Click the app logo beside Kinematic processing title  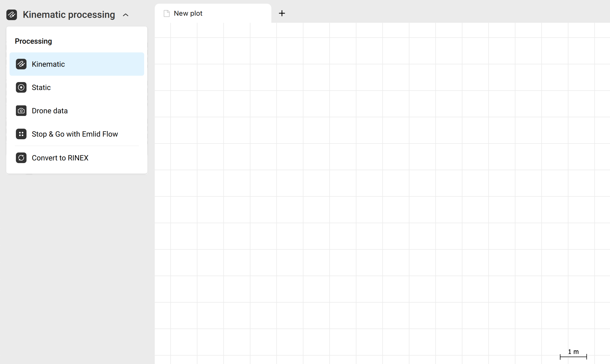tap(12, 15)
